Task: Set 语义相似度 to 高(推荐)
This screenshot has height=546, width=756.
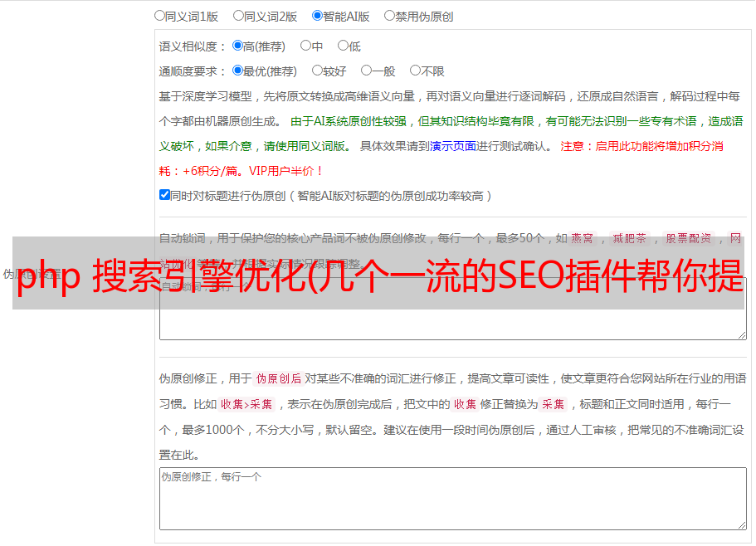Action: click(x=237, y=46)
